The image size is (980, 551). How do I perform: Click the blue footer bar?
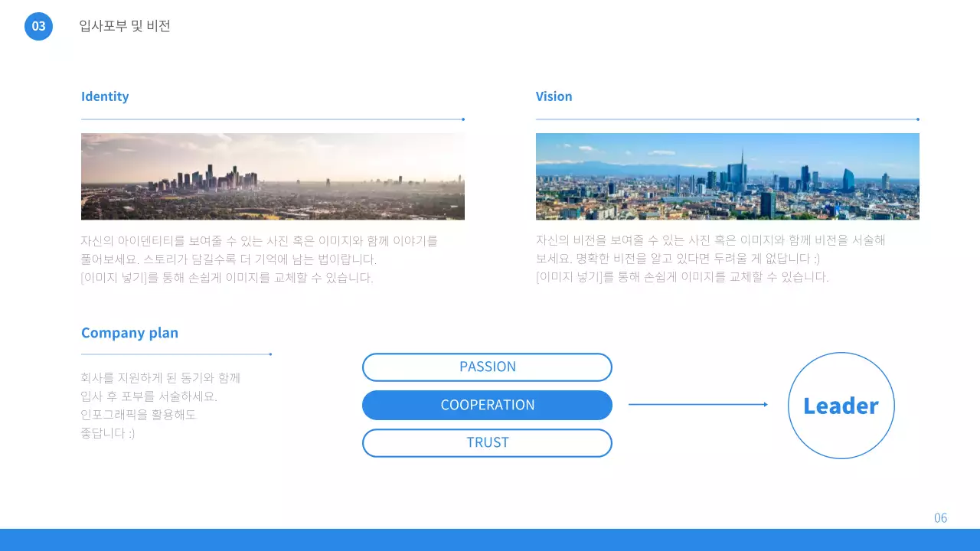pyautogui.click(x=490, y=540)
